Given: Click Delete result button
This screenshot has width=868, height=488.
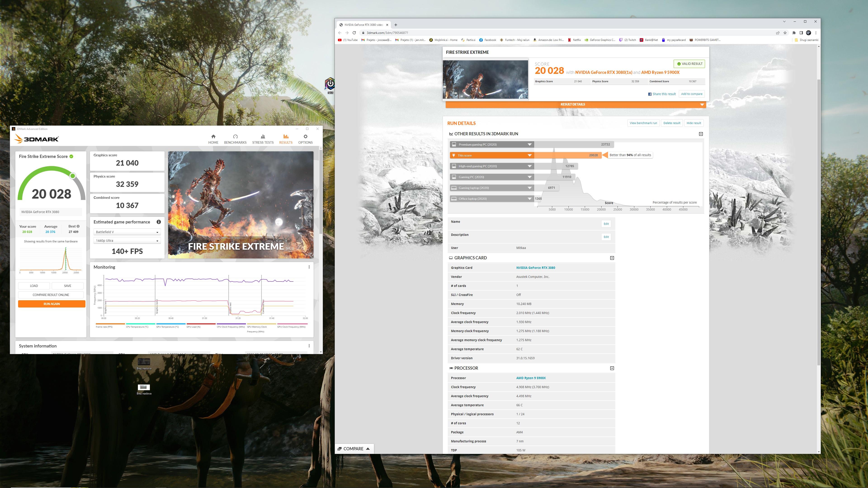Looking at the screenshot, I should click(x=672, y=123).
